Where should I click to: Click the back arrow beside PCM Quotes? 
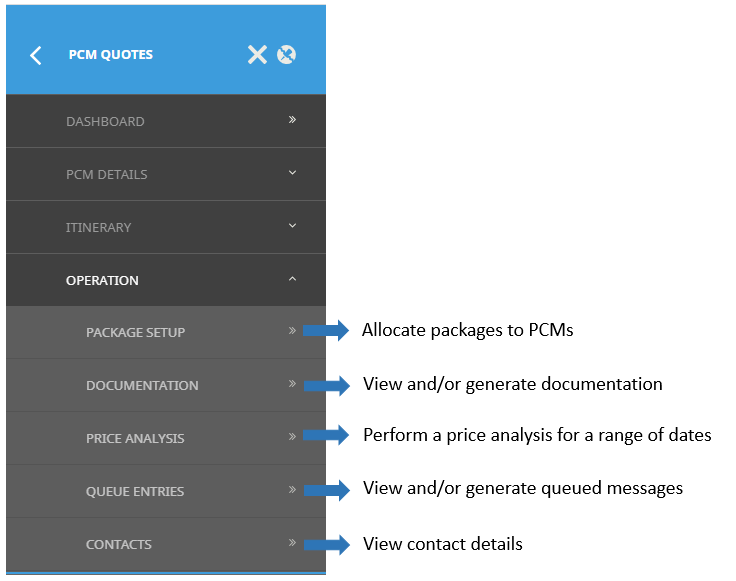click(x=36, y=55)
